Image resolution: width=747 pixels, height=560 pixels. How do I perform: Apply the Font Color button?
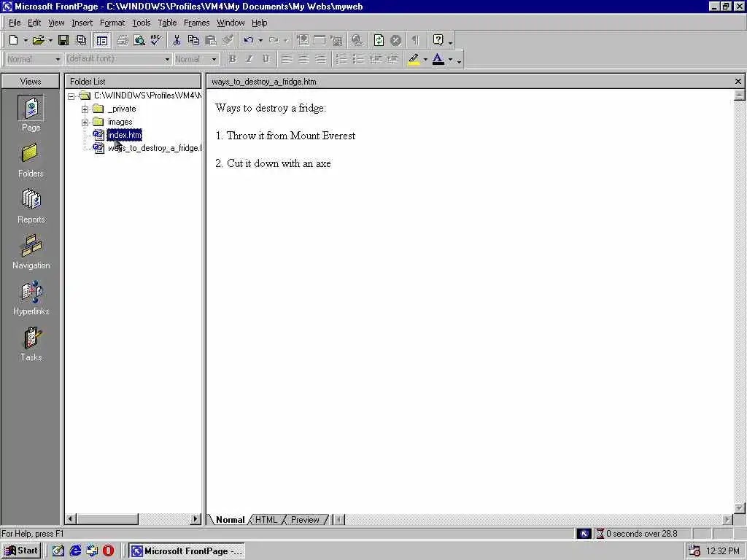tap(438, 59)
